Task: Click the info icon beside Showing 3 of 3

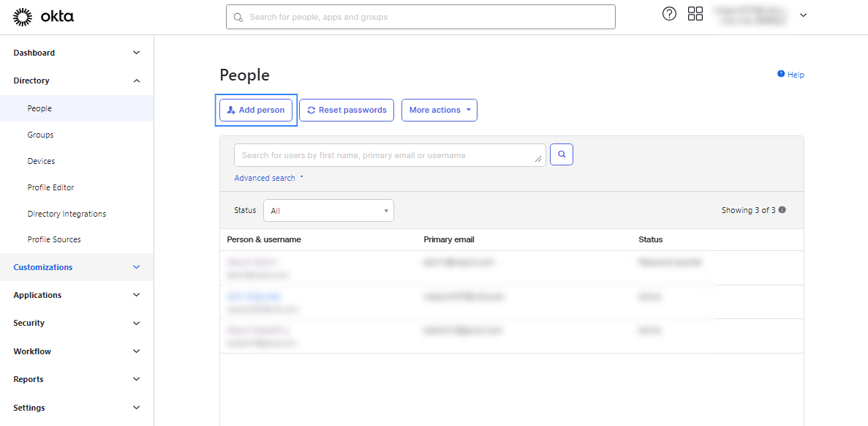Action: 782,210
